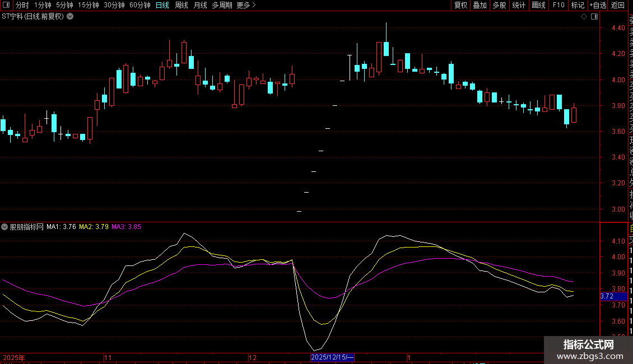The image size is (633, 364).
Task: Expand ST宁科 chart title dropdown
Action: click(x=70, y=16)
